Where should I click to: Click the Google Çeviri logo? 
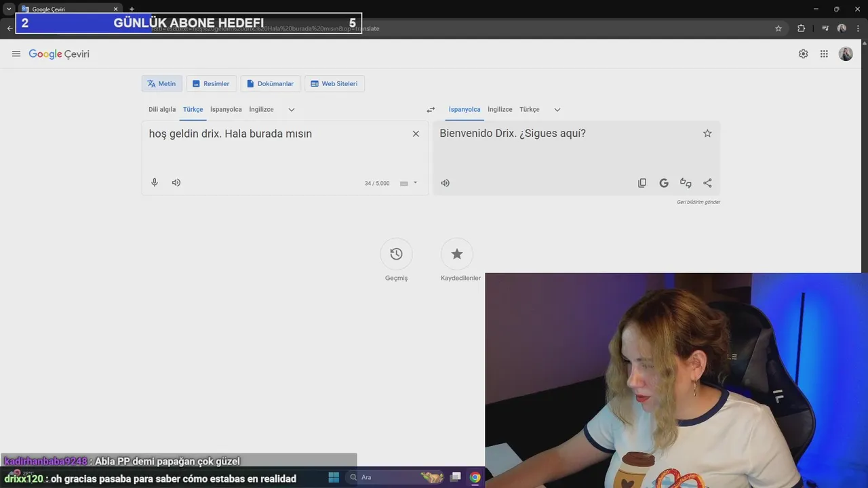tap(59, 54)
